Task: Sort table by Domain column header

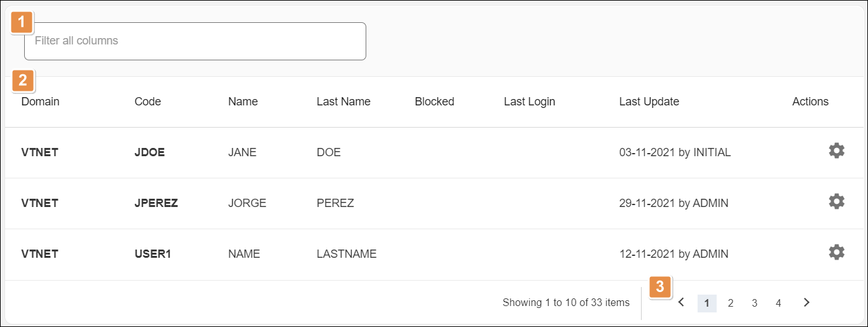Action: coord(40,102)
